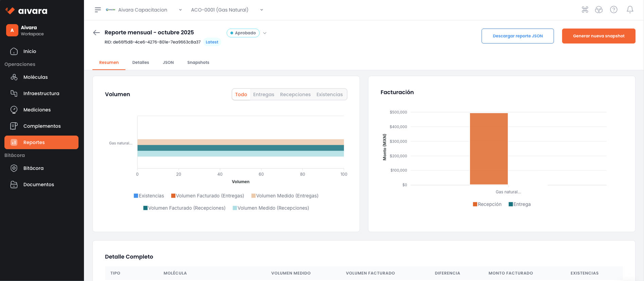Image resolution: width=644 pixels, height=281 pixels.
Task: Click the 3D cube icon in header
Action: click(599, 10)
